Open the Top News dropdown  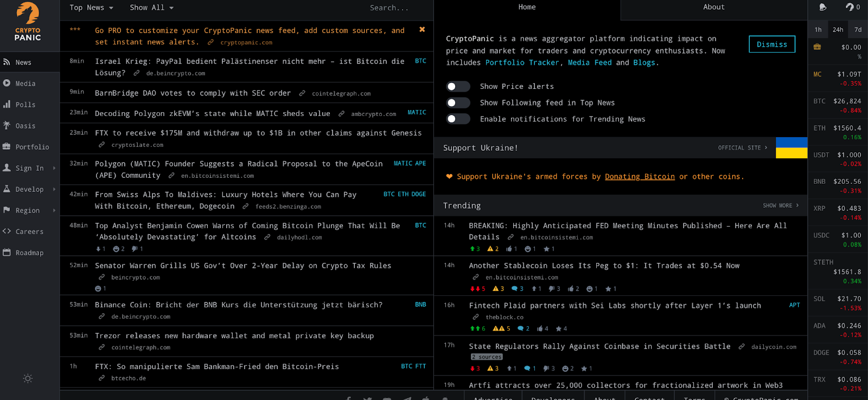[x=91, y=8]
